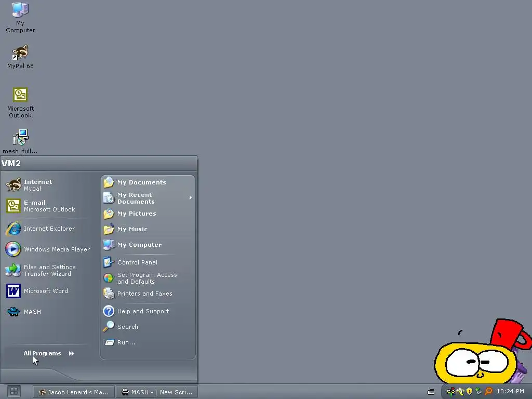Expand All Programs list

(x=48, y=353)
